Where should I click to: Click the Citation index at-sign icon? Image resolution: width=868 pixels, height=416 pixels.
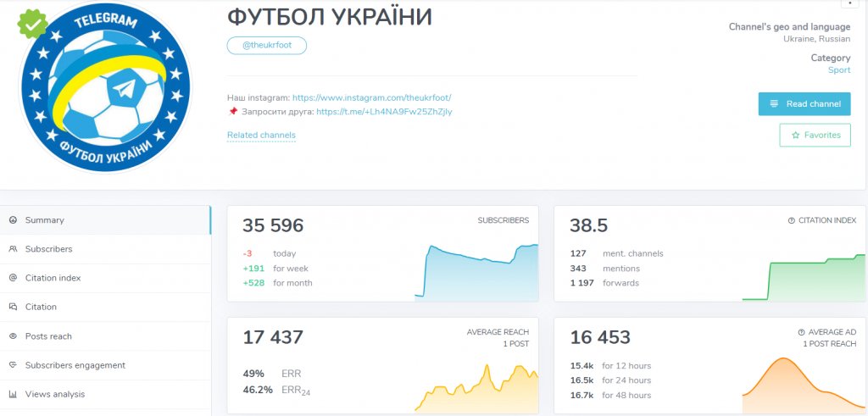[x=13, y=278]
